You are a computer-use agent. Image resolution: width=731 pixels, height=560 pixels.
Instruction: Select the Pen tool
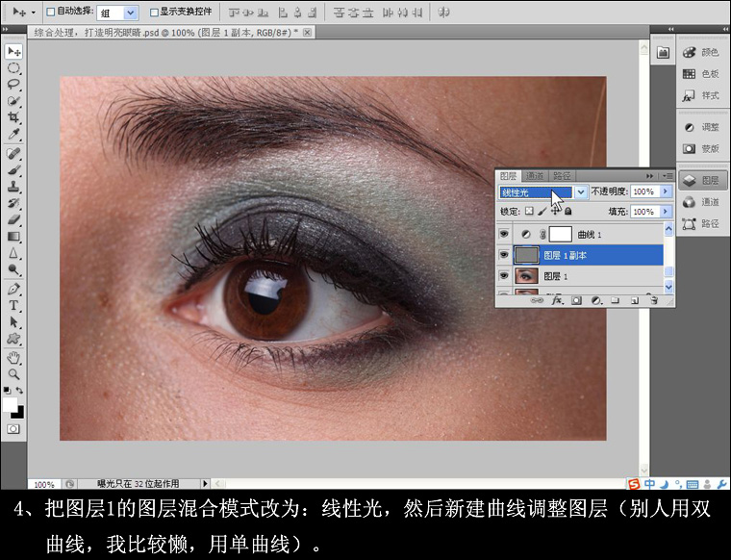coord(13,289)
